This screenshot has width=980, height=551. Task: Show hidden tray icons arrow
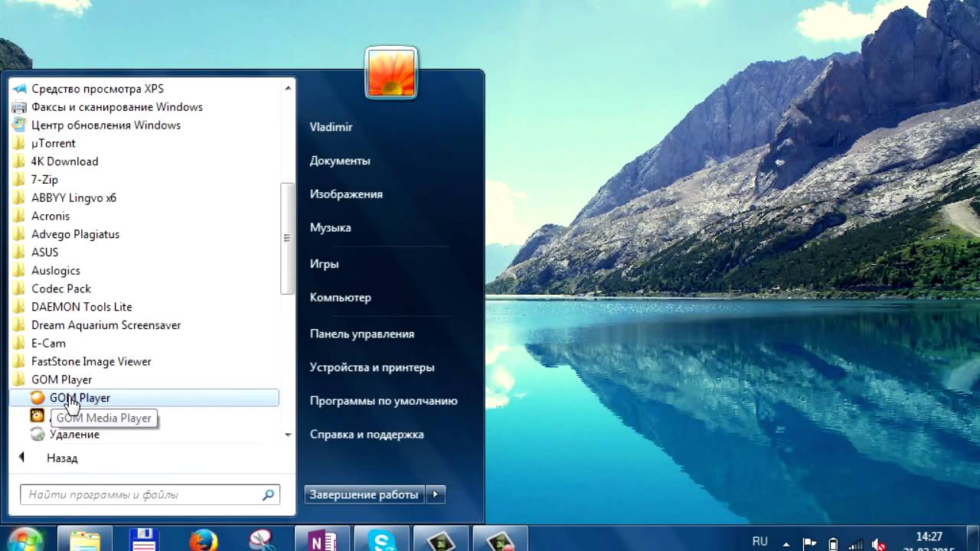click(787, 543)
